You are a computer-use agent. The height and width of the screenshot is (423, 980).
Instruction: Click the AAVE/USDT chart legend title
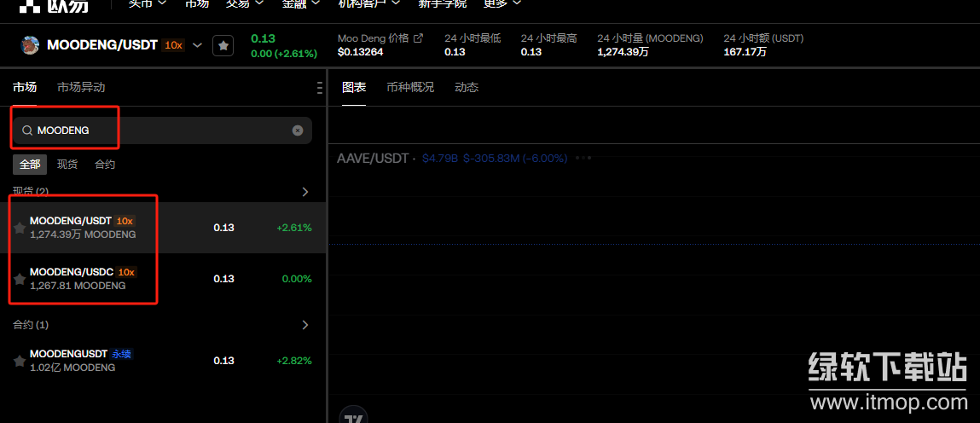372,158
